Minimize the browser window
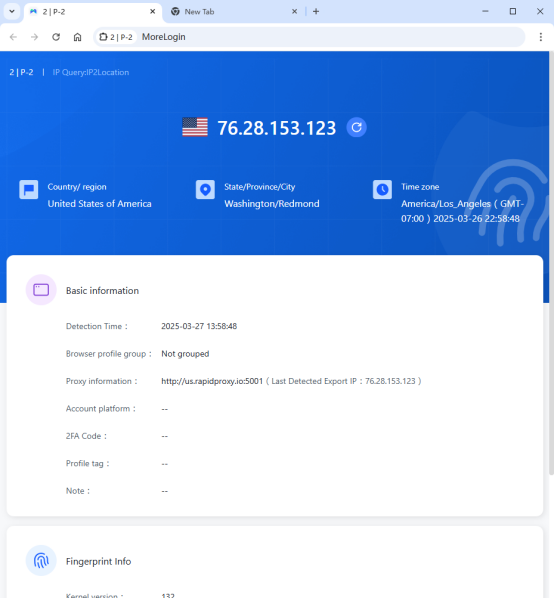 tap(485, 11)
